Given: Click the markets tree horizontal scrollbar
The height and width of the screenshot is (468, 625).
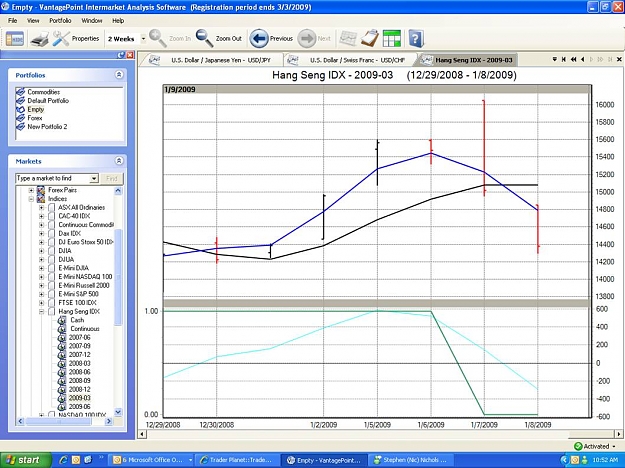Looking at the screenshot, I should (x=59, y=421).
